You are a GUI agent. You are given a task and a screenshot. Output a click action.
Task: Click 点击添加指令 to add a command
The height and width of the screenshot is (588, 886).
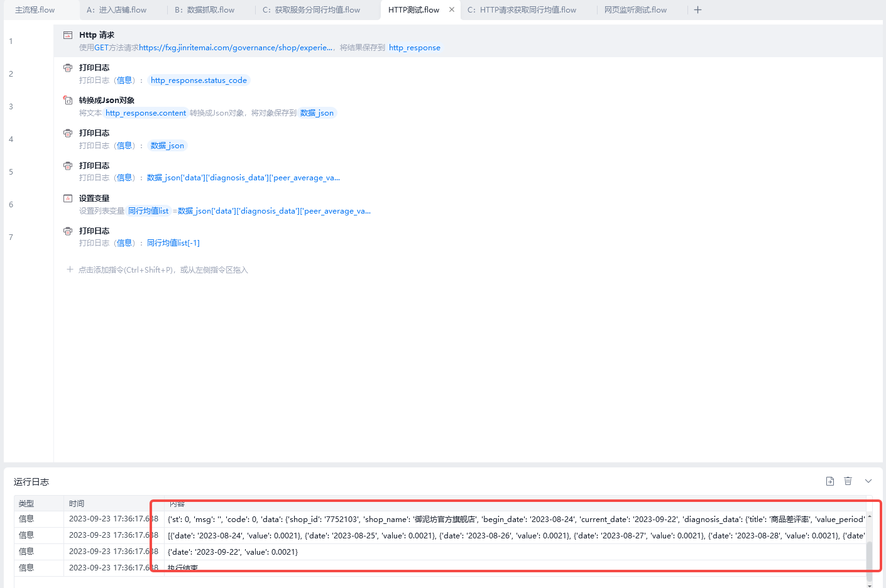[x=163, y=270]
